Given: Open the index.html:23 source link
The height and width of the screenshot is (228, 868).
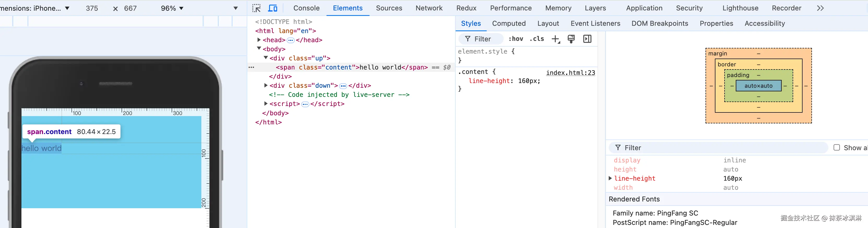Looking at the screenshot, I should click(x=570, y=73).
